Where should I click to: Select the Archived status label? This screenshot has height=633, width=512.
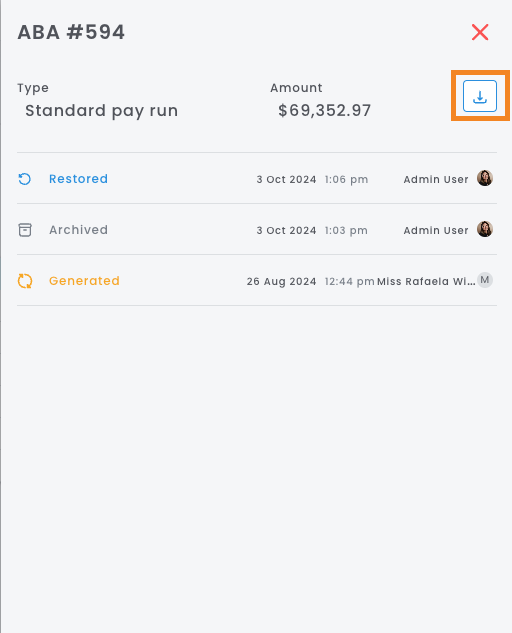pyautogui.click(x=78, y=230)
